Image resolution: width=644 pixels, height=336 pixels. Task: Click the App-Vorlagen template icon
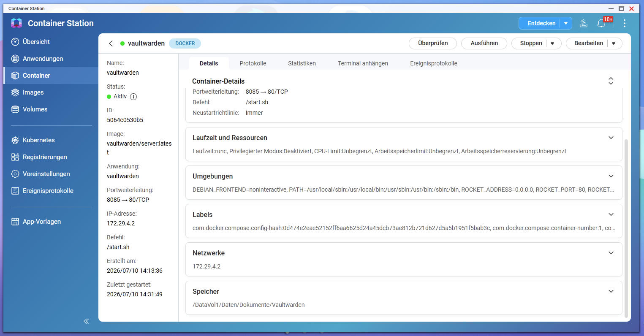click(15, 222)
